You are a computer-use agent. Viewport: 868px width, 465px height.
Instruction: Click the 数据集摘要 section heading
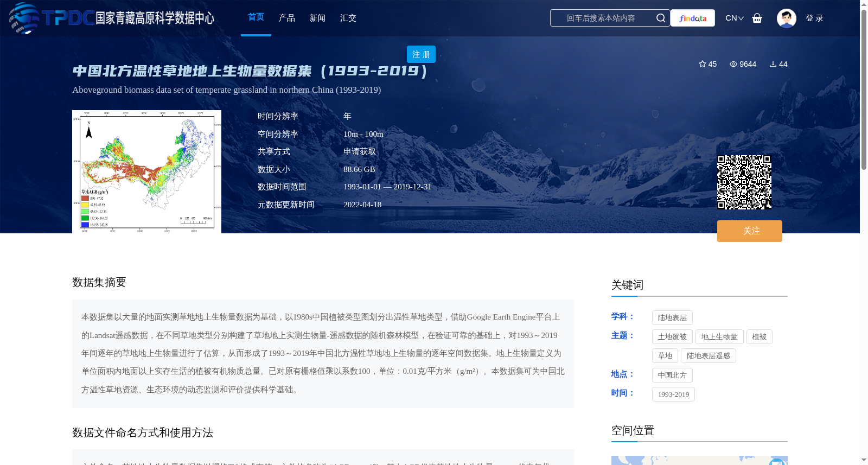(99, 282)
